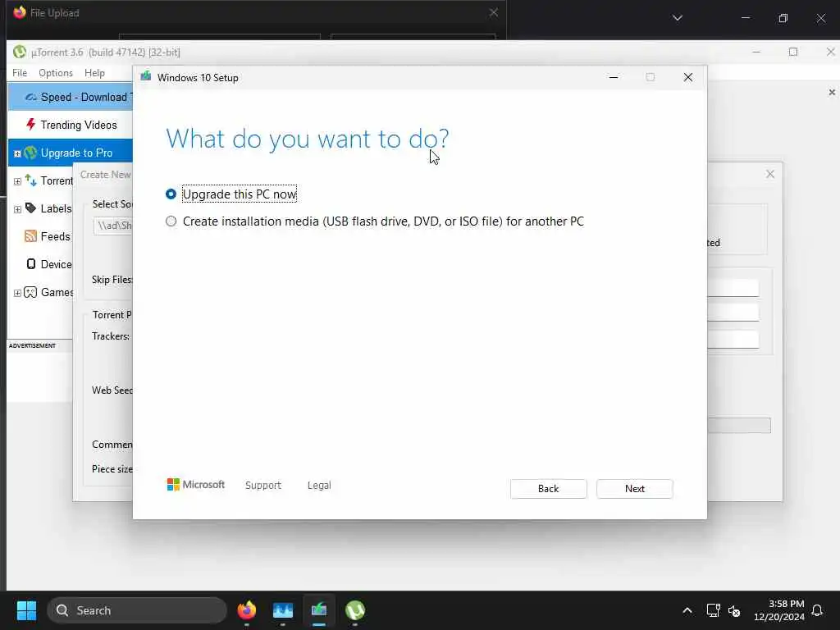Click the Feeds RSS icon

30,236
